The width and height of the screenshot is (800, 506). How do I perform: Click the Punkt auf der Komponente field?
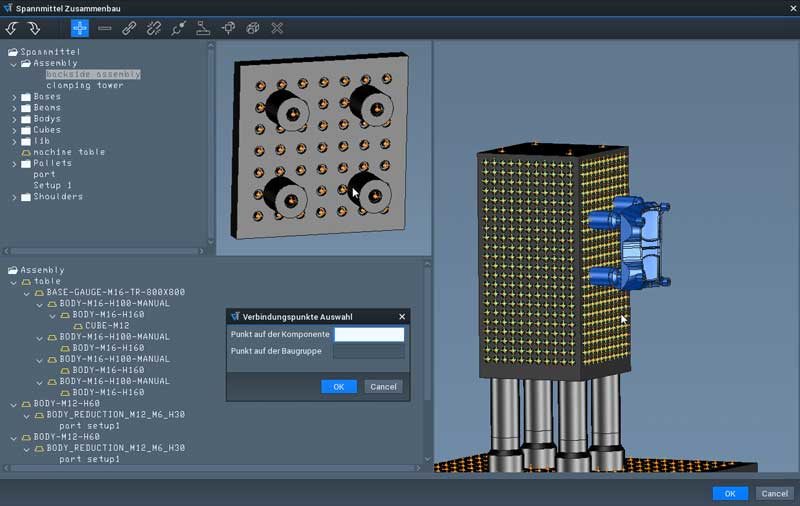[x=369, y=335]
